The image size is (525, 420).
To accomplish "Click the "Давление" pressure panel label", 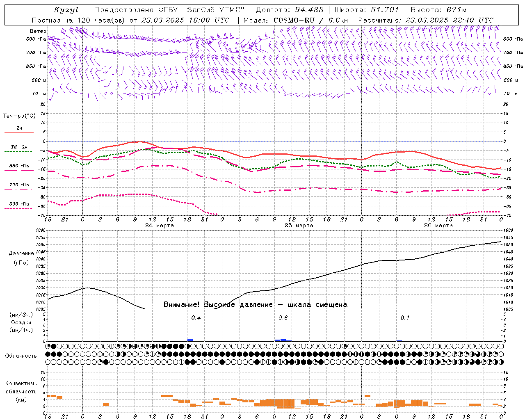I will 21,253.
